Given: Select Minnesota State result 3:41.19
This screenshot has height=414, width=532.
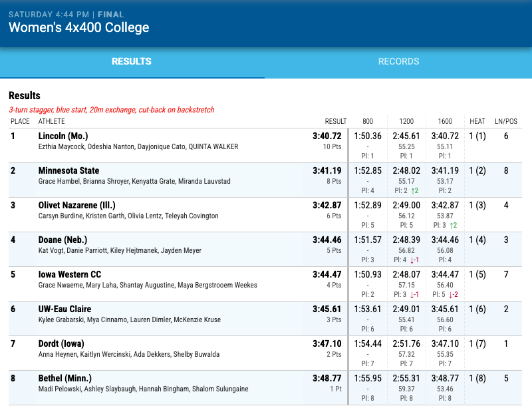Looking at the screenshot, I should pos(327,171).
